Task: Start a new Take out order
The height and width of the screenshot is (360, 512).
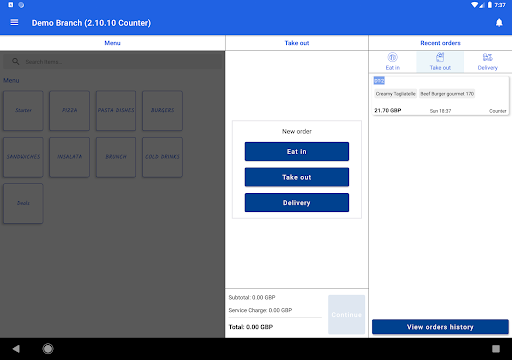Action: pyautogui.click(x=297, y=177)
